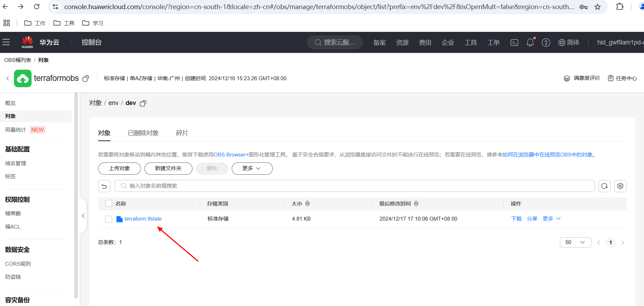Open the help question mark icon
Screen dimensions: 644x306
pyautogui.click(x=546, y=42)
